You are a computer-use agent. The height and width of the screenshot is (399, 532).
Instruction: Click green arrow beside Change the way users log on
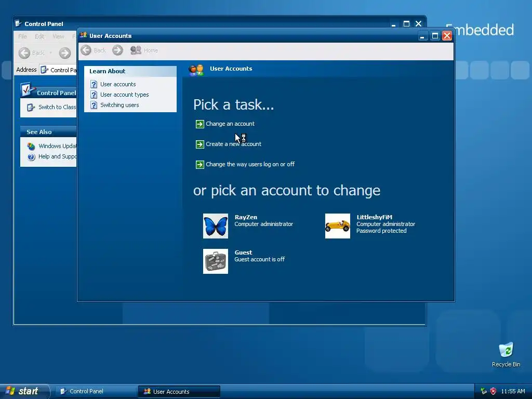200,165
